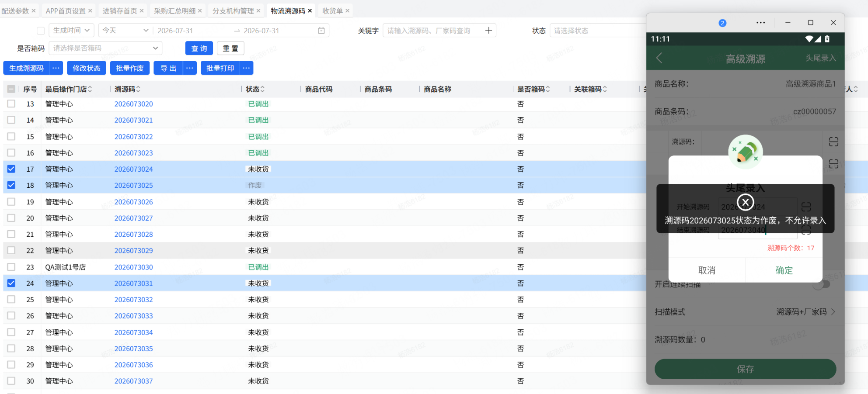The width and height of the screenshot is (868, 394).
Task: Close the 进销存首页 tab
Action: pyautogui.click(x=142, y=10)
